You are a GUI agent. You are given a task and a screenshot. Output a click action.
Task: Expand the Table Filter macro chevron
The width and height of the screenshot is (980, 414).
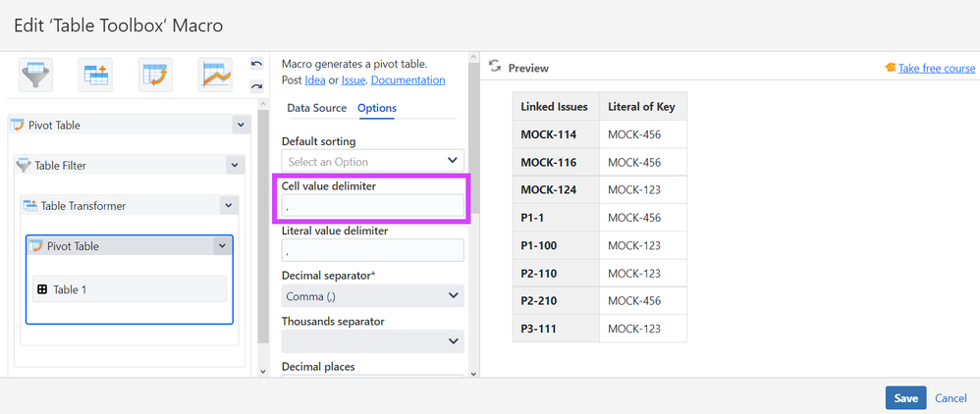(x=234, y=166)
